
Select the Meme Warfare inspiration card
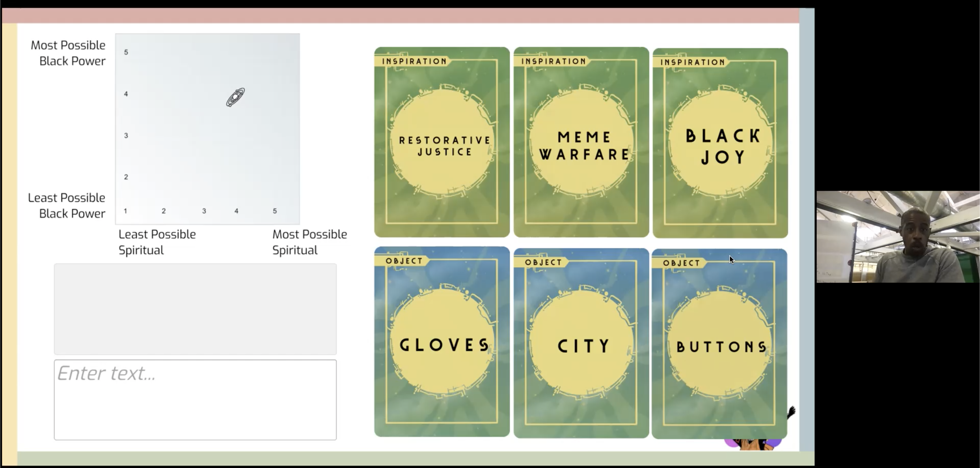tap(581, 142)
